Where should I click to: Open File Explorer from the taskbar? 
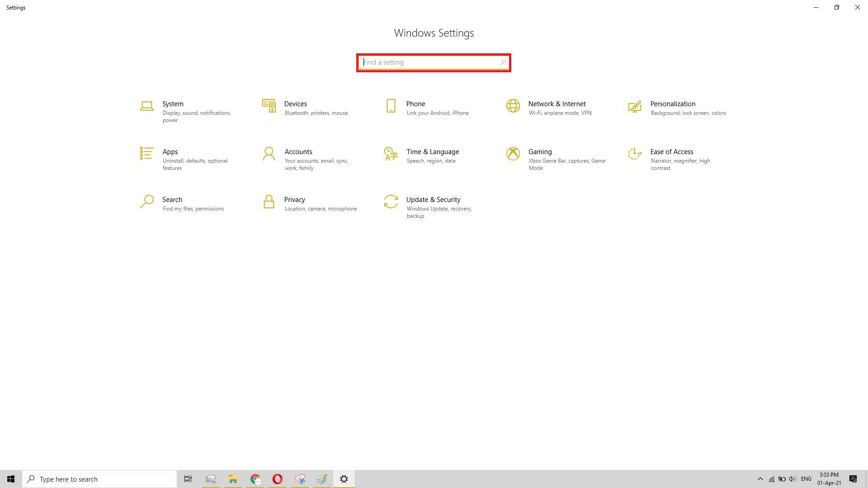coord(233,479)
